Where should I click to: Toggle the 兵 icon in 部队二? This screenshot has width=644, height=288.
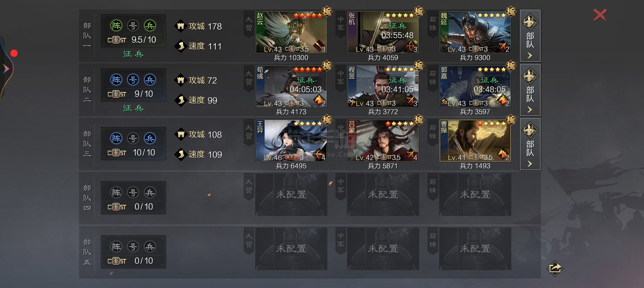[x=150, y=80]
